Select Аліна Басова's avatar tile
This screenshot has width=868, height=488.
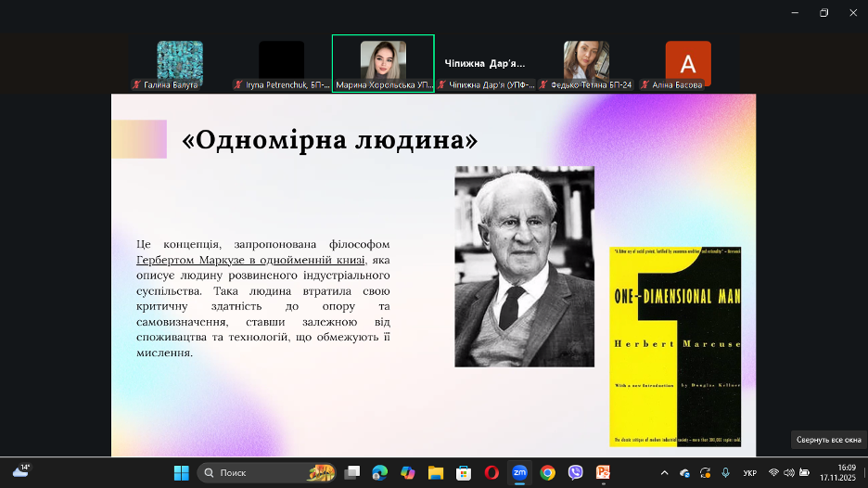pyautogui.click(x=688, y=62)
